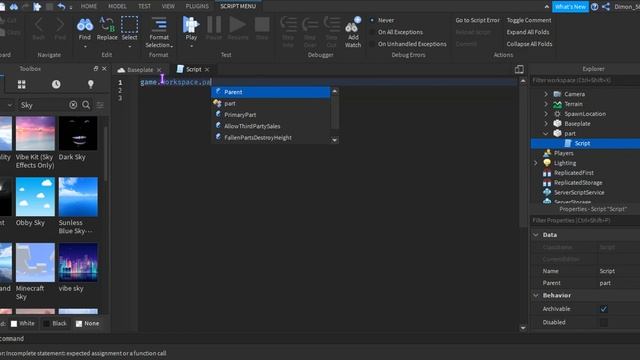Select Never for debug errors

(x=372, y=20)
